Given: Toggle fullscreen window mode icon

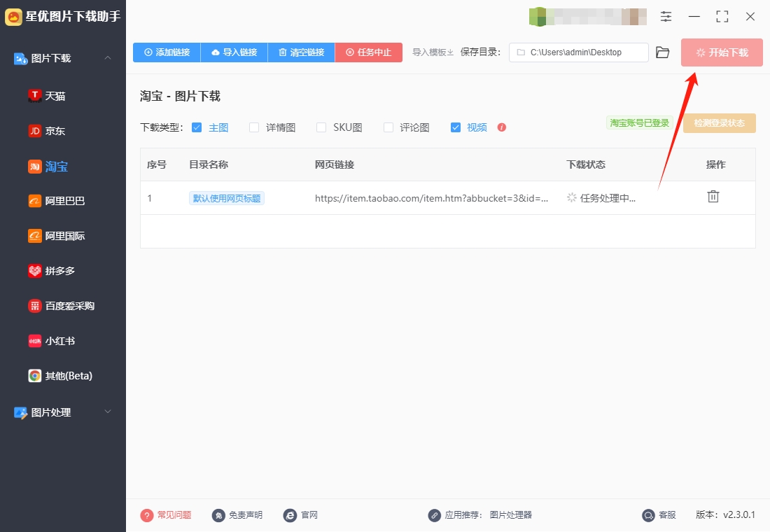Looking at the screenshot, I should 722,17.
